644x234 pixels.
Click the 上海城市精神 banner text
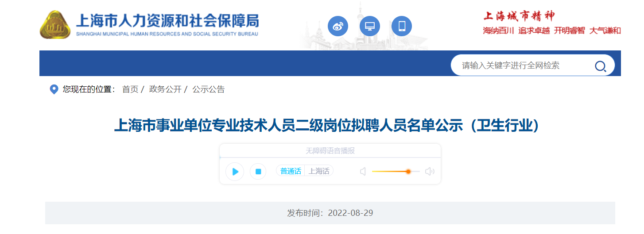[x=519, y=16]
